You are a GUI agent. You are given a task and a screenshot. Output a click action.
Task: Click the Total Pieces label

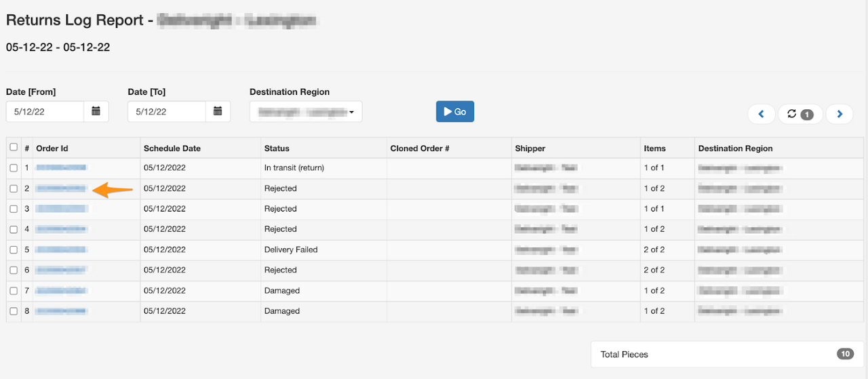tap(625, 355)
